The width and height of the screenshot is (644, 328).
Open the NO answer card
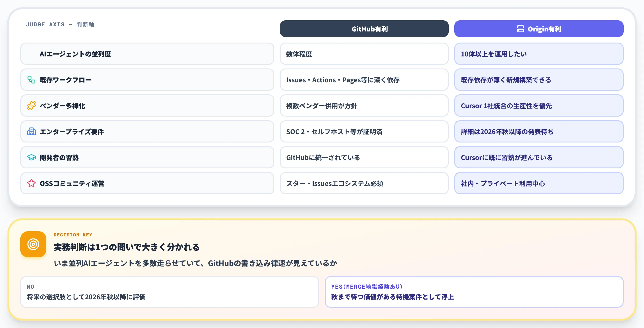pyautogui.click(x=170, y=292)
